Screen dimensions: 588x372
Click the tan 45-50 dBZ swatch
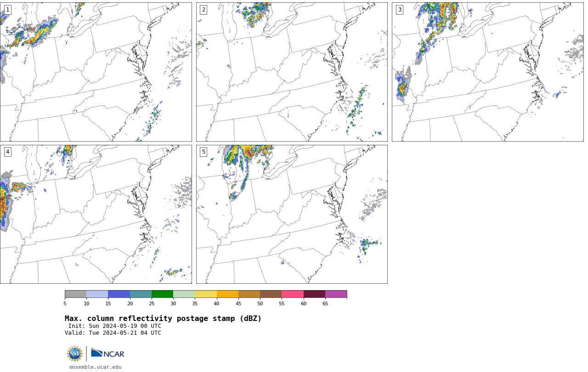point(249,294)
